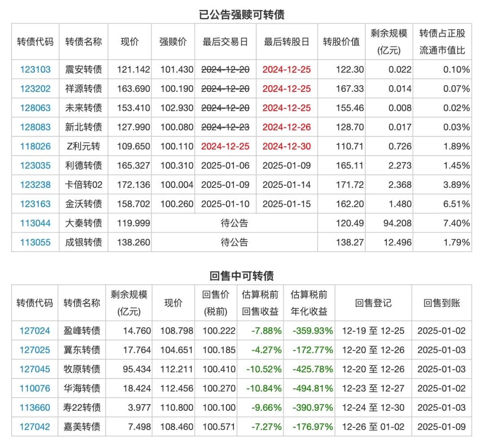Click 寿22转债 registration period 12-24 至 12-30
Image resolution: width=484 pixels, height=448 pixels.
coord(373,408)
